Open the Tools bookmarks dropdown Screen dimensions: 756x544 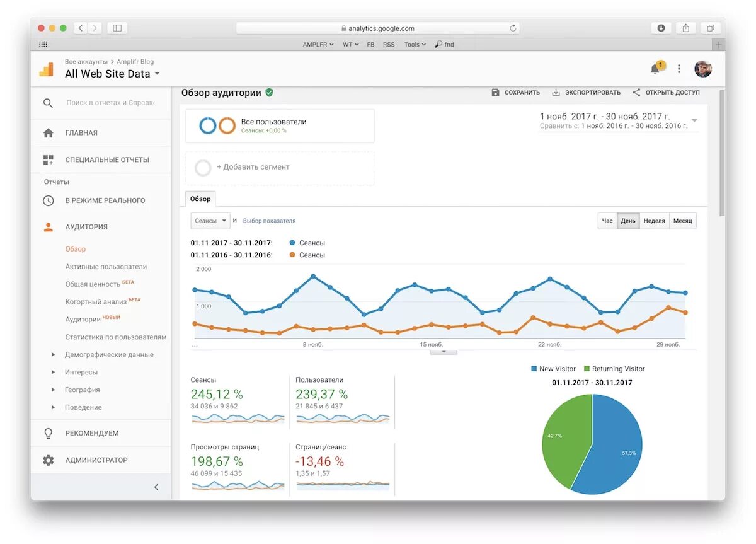click(x=415, y=45)
